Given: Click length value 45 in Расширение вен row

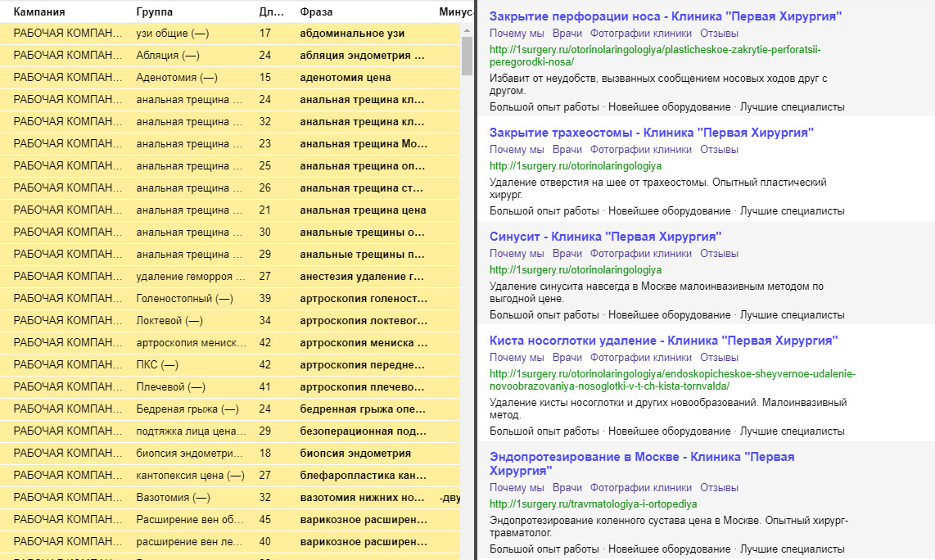Looking at the screenshot, I should 264,519.
